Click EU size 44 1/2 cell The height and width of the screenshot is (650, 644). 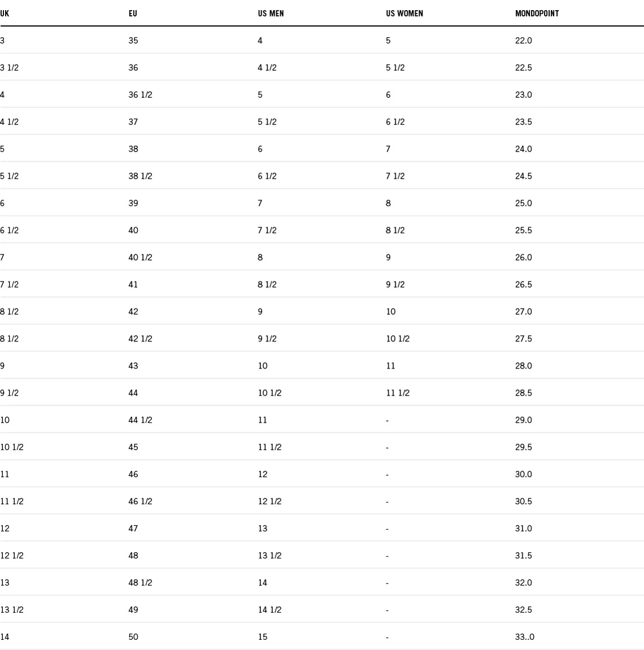click(x=140, y=420)
